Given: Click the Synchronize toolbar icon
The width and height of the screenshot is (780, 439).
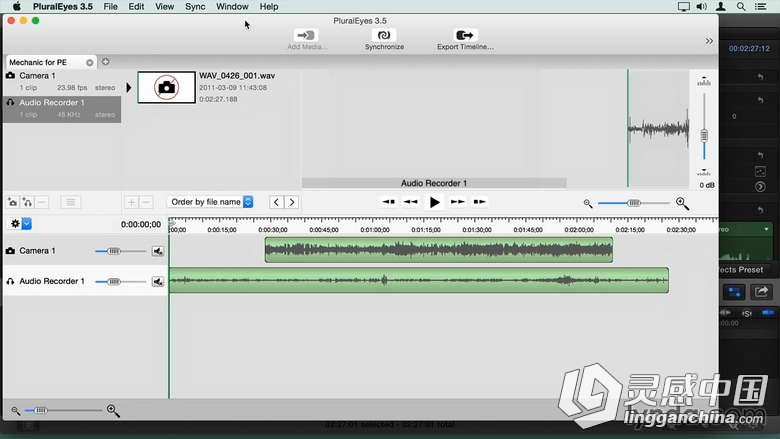Looking at the screenshot, I should click(384, 35).
